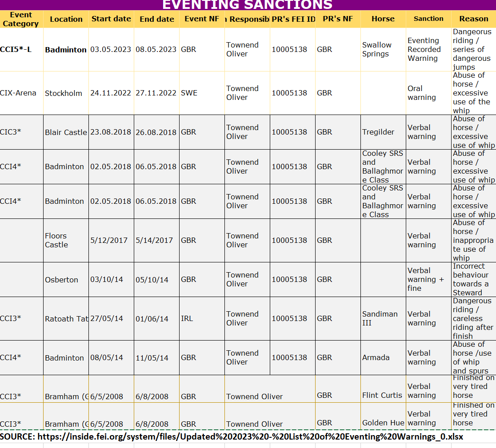Select the "CIX-Arena" event category cell
The image size is (496, 448).
coord(21,93)
